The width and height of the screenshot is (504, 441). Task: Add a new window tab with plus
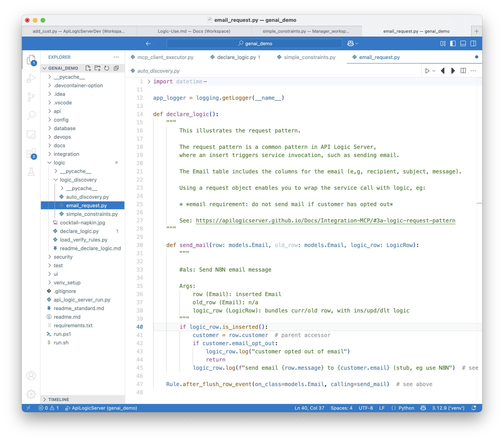click(477, 31)
